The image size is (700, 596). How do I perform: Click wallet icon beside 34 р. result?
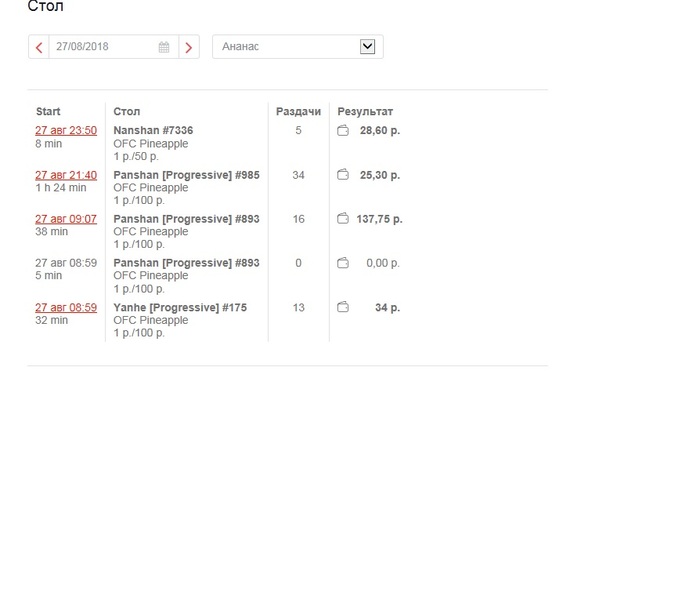(343, 307)
